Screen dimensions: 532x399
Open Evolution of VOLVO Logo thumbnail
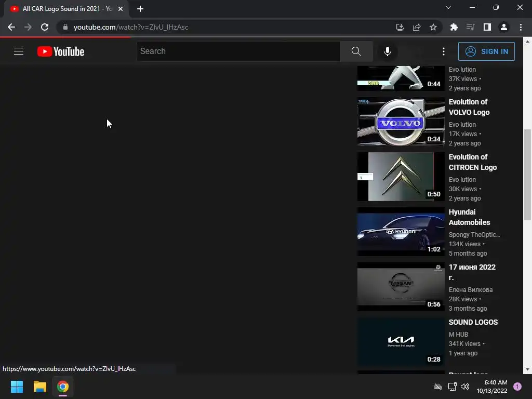[401, 122]
